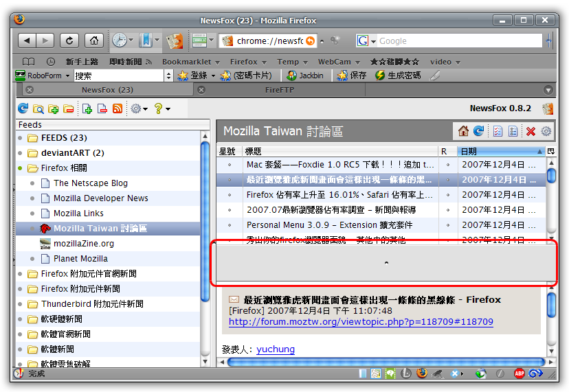Open the list-all-tabs arrow button
The image size is (569, 392).
pos(548,90)
